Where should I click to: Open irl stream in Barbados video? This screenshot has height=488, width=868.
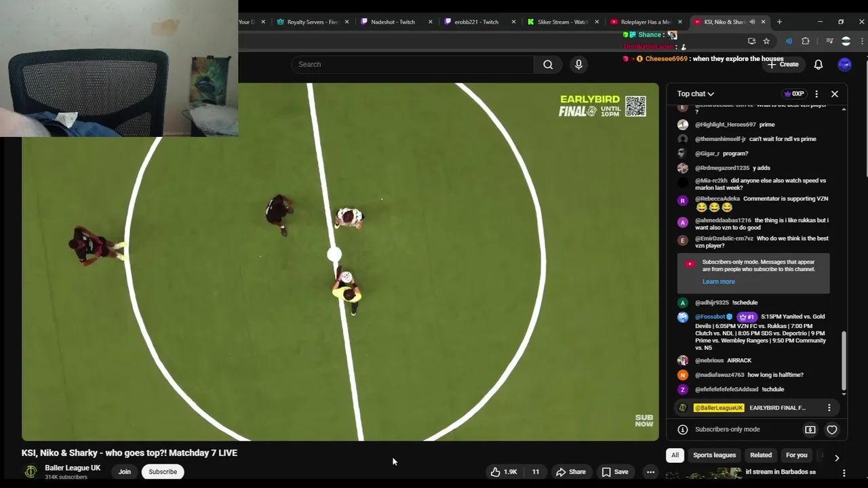(781, 472)
